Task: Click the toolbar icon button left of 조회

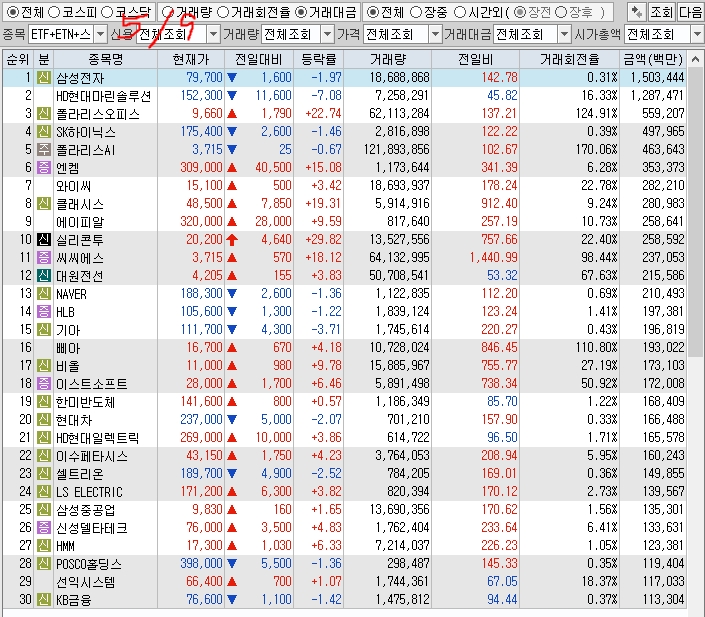Action: [636, 12]
